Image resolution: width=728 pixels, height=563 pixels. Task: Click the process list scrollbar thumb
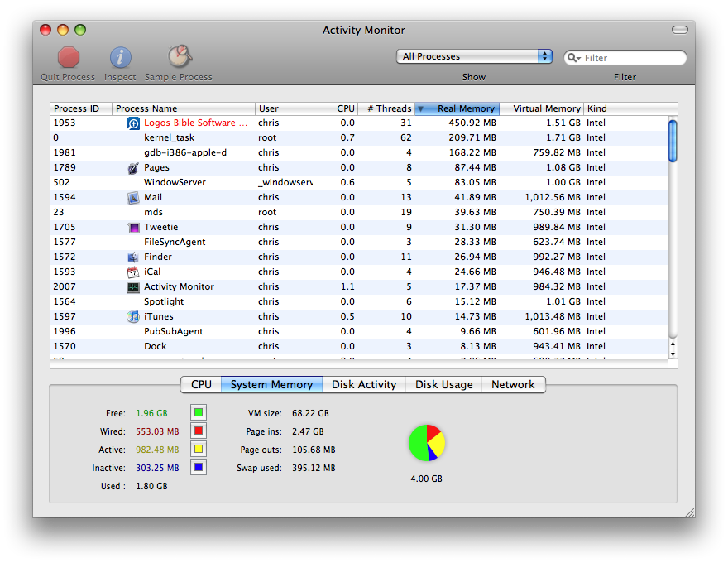pyautogui.click(x=673, y=142)
